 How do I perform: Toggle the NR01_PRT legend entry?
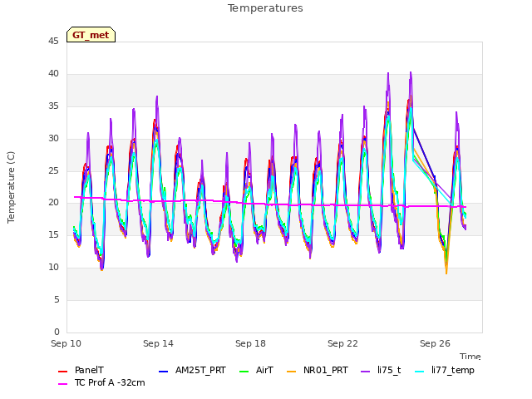pos(318,371)
